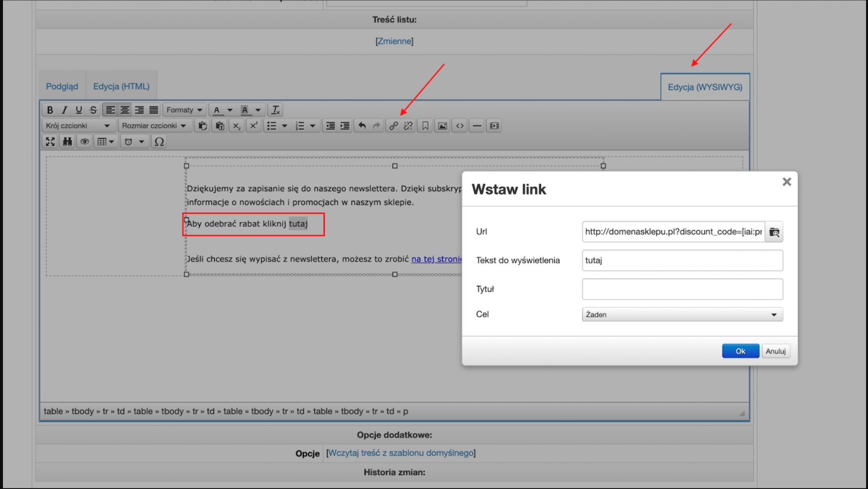Screen dimensions: 868x489
Task: Justify text alignment
Action: [x=154, y=110]
